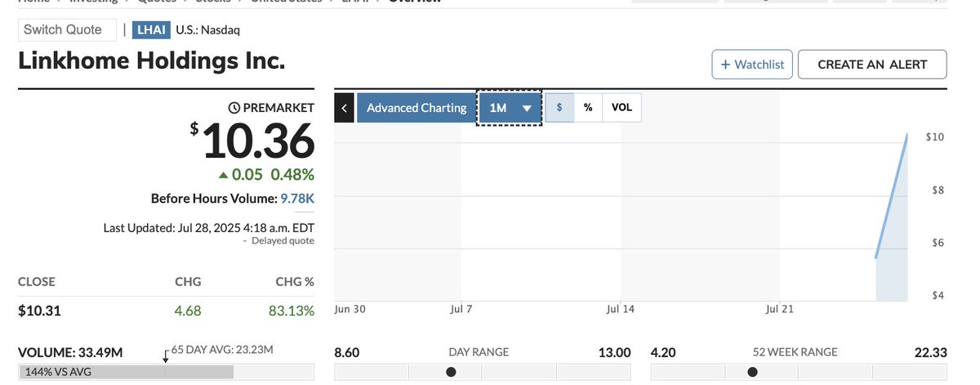This screenshot has height=385, width=980.
Task: Open Advanced Charting
Action: pos(416,108)
